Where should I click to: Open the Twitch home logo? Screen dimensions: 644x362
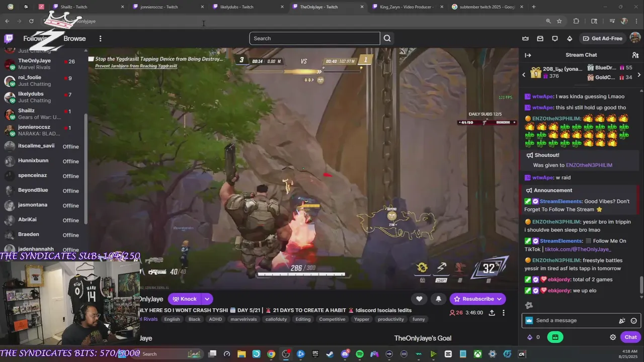pyautogui.click(x=9, y=38)
